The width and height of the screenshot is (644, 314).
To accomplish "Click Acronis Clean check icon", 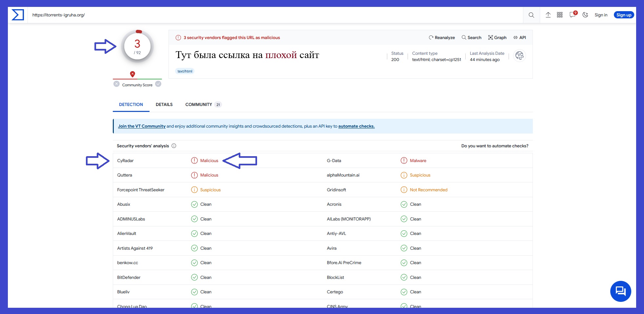I will pyautogui.click(x=404, y=204).
